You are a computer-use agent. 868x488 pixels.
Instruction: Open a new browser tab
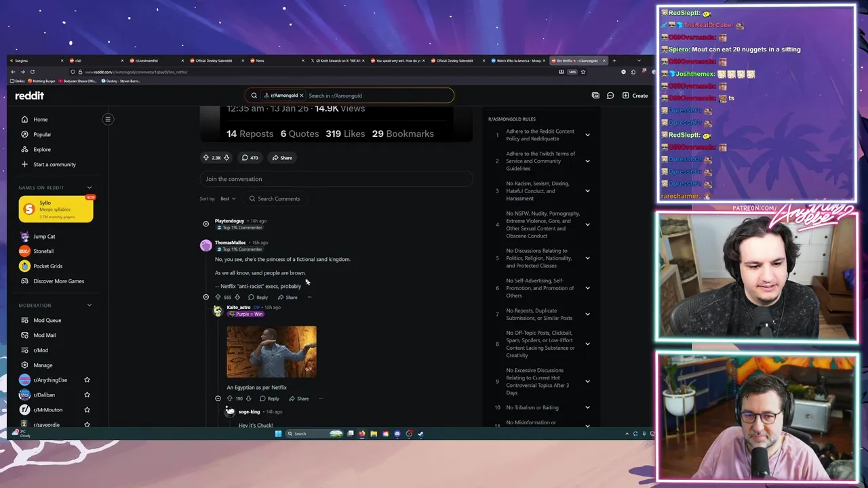click(x=614, y=60)
